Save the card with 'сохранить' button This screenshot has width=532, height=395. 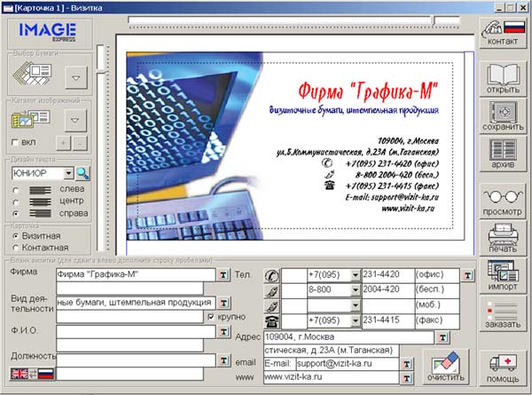(x=503, y=116)
